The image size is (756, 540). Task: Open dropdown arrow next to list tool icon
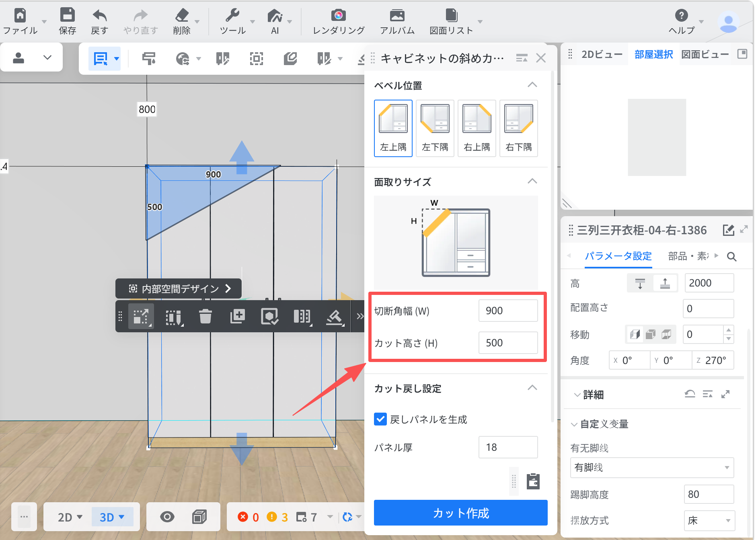coord(117,59)
